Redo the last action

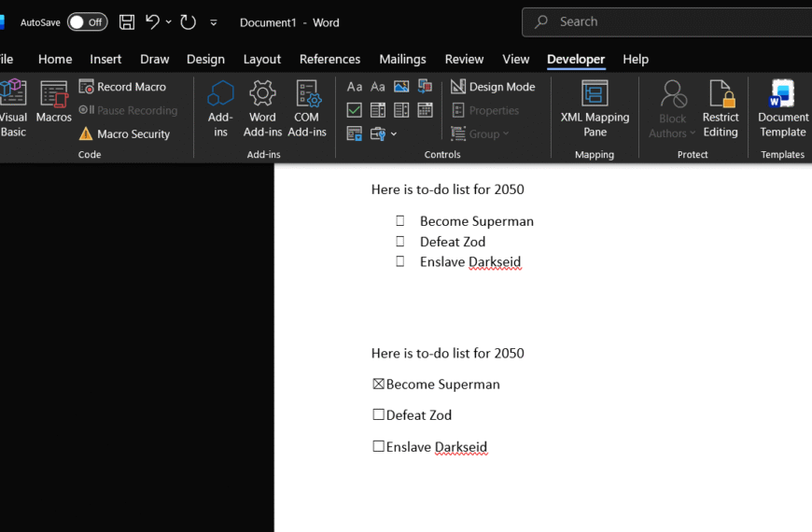coord(188,22)
